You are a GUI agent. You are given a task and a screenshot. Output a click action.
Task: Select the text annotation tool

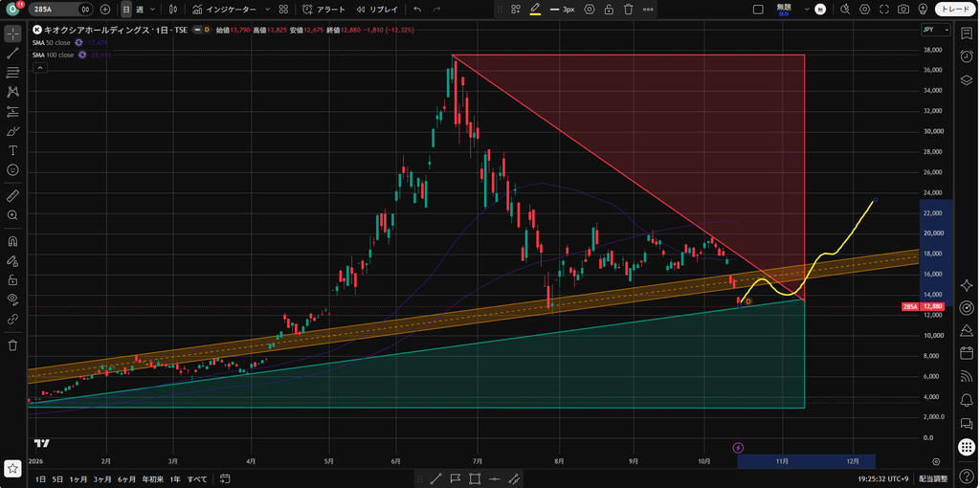(x=12, y=150)
